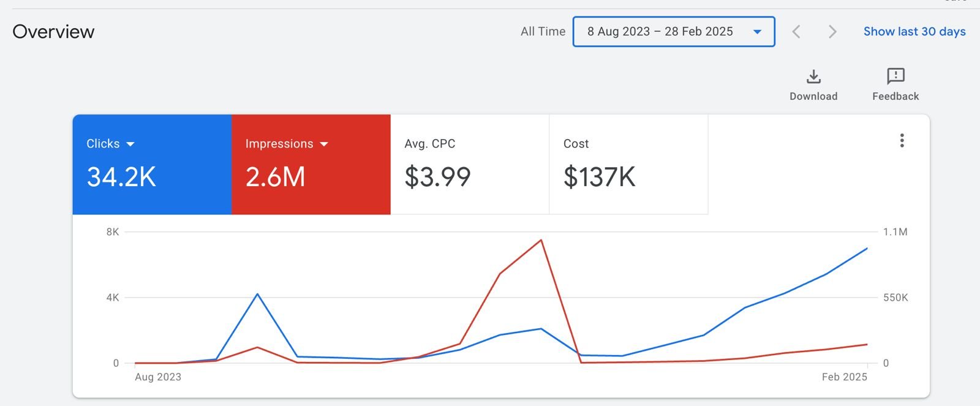This screenshot has height=406, width=980.
Task: Toggle the Avg. CPC $3.99 metric card
Action: coord(469,164)
